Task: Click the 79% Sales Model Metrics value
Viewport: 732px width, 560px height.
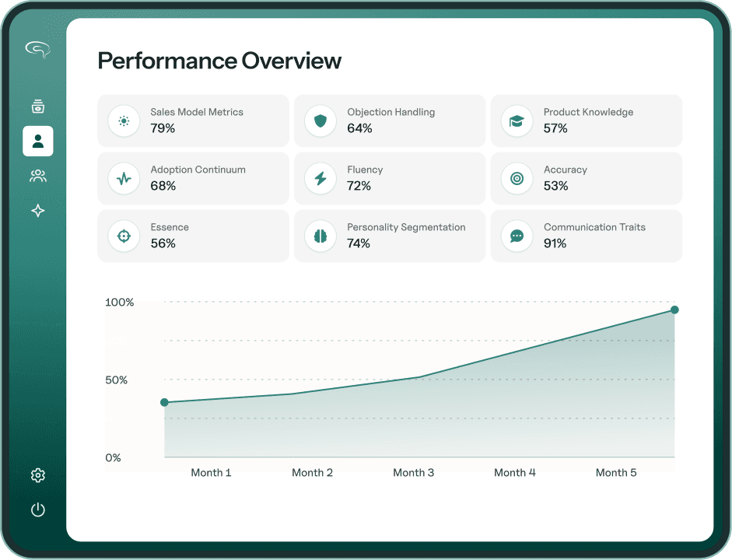Action: [163, 128]
